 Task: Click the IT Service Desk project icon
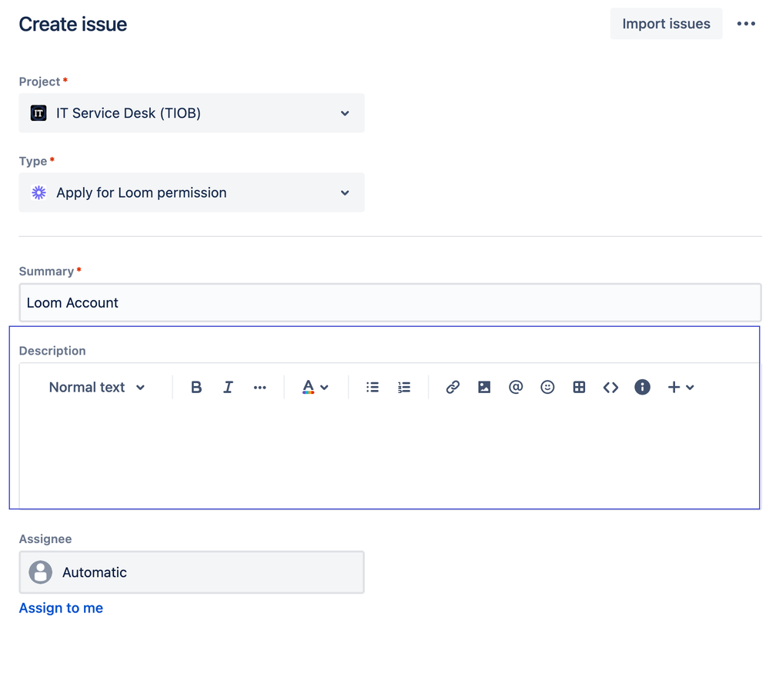coord(38,113)
